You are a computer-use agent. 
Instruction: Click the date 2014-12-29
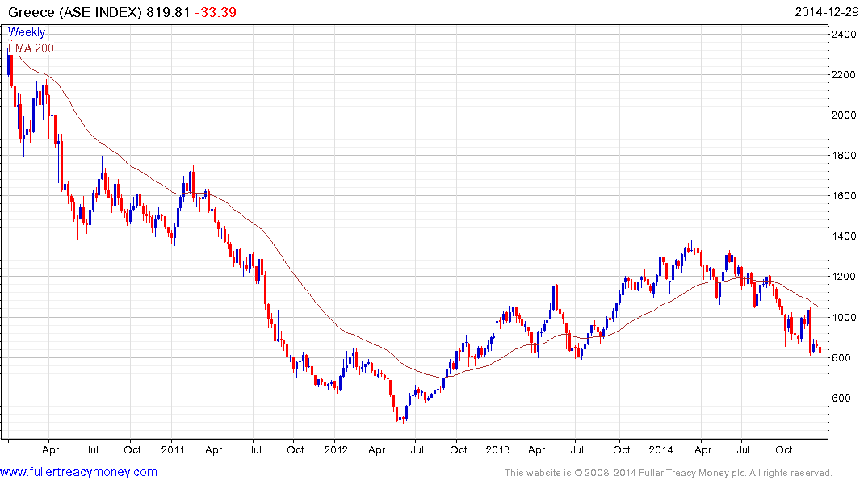pos(827,11)
